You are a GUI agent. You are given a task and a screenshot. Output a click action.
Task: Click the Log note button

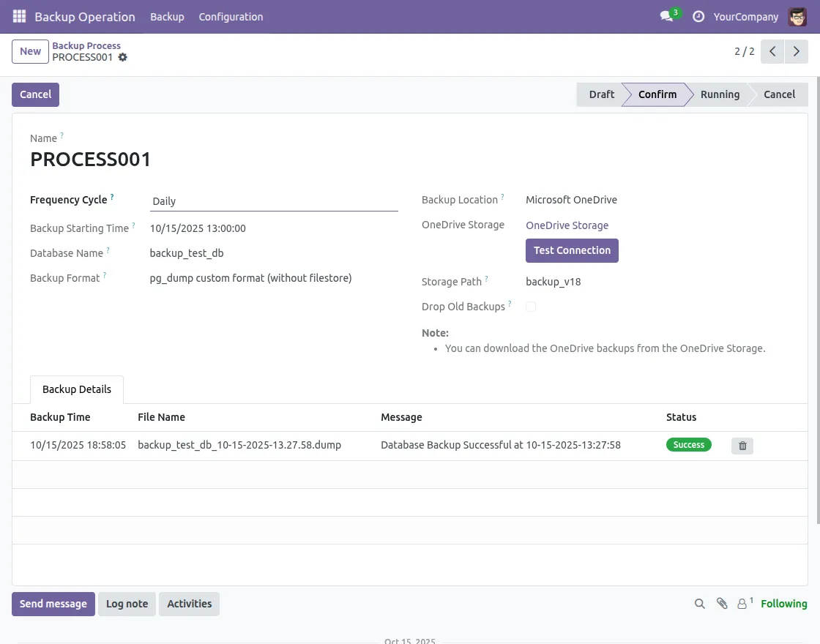(127, 604)
